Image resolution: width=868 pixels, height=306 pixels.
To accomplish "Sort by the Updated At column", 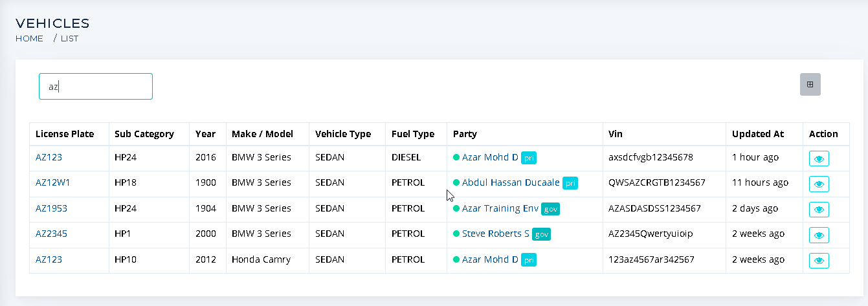I will pyautogui.click(x=758, y=134).
